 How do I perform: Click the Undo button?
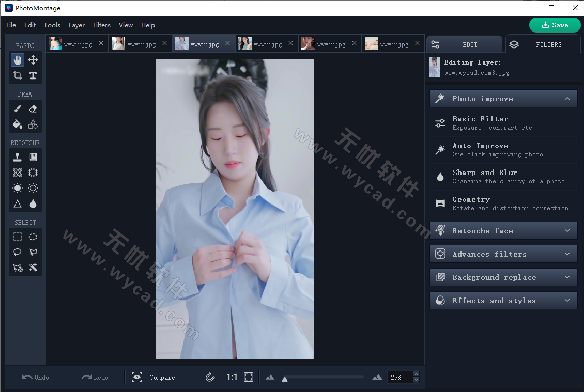tap(35, 377)
